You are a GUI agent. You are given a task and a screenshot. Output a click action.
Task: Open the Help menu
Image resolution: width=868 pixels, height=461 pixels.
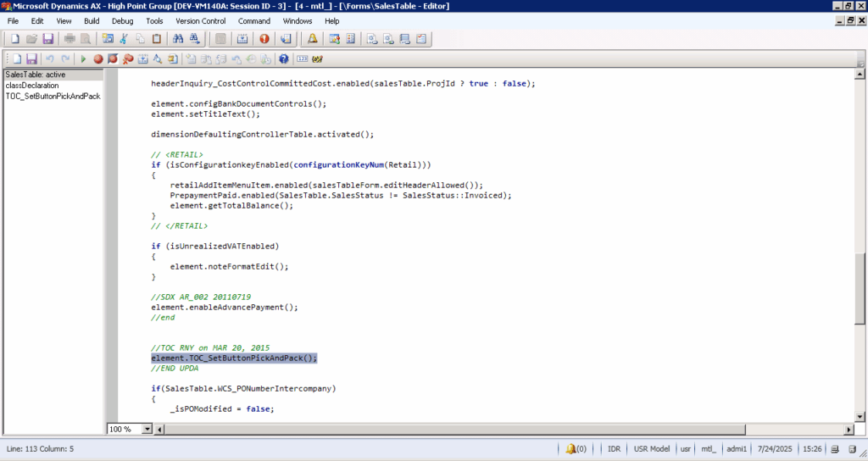coord(332,21)
